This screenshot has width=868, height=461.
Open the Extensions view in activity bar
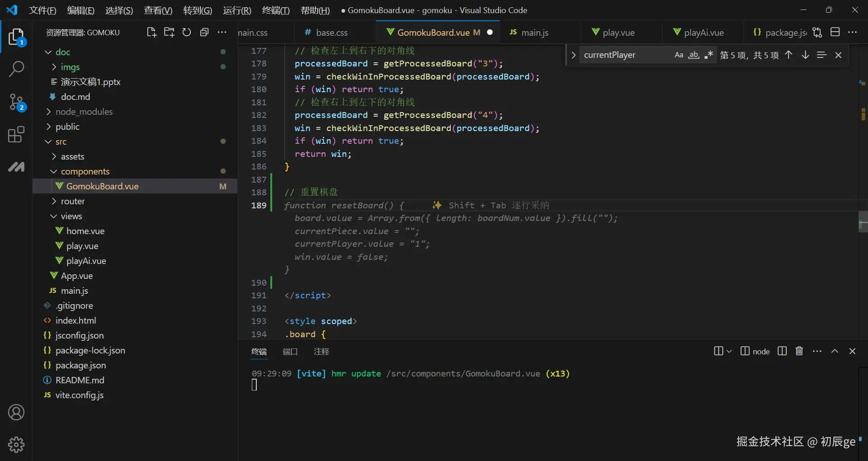pos(16,134)
